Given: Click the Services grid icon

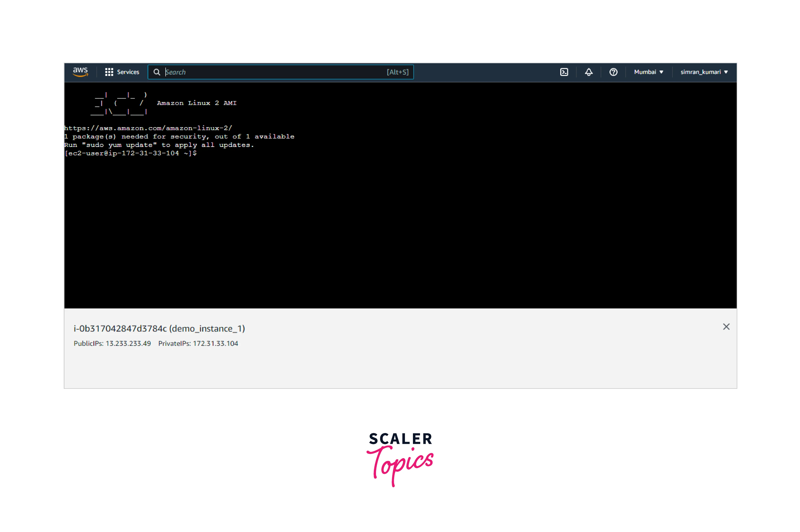Looking at the screenshot, I should [109, 72].
